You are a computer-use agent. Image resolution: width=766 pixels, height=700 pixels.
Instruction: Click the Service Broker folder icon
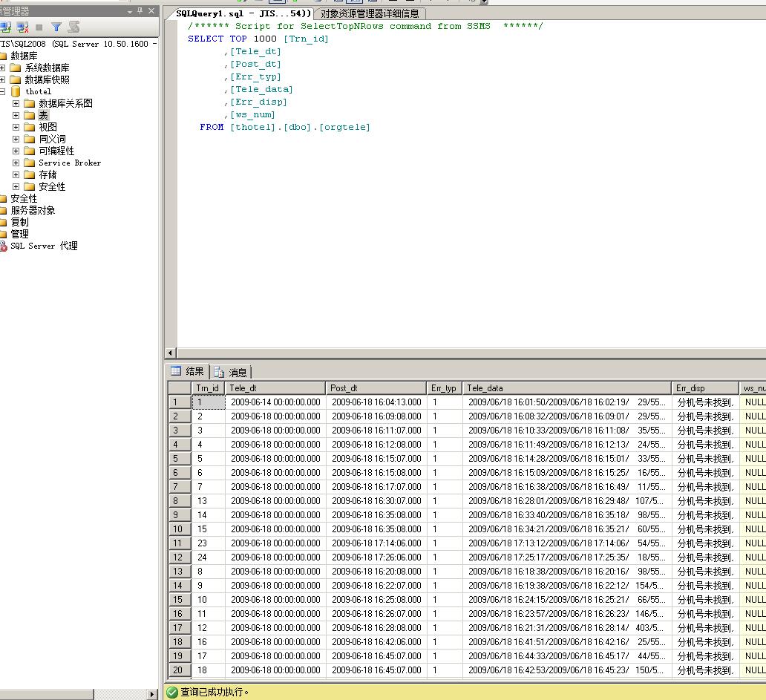(x=29, y=163)
